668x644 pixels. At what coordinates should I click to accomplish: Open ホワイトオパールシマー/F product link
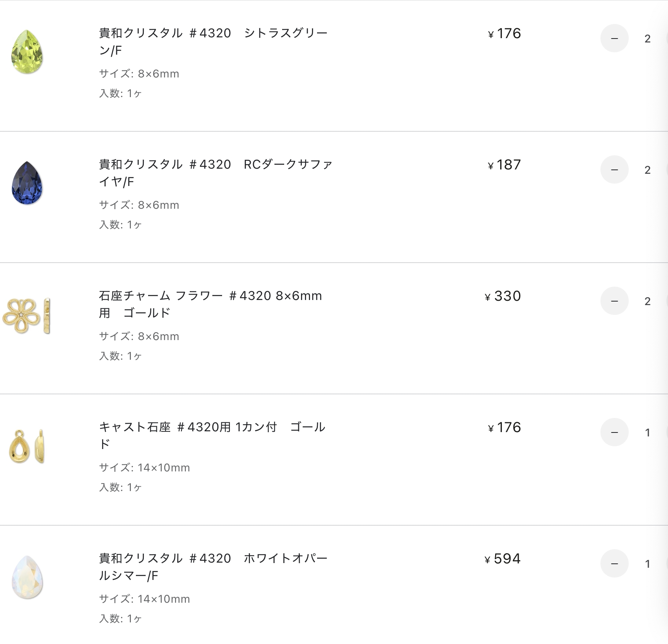213,567
